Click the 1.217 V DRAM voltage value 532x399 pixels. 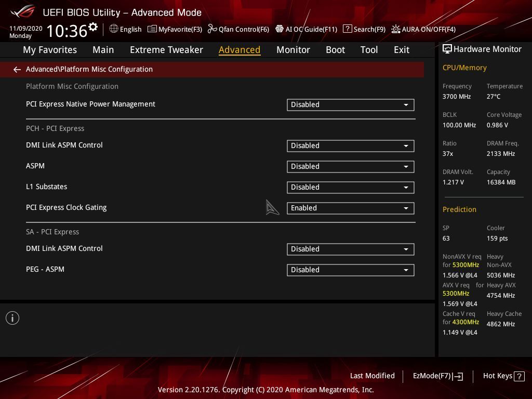tap(453, 182)
